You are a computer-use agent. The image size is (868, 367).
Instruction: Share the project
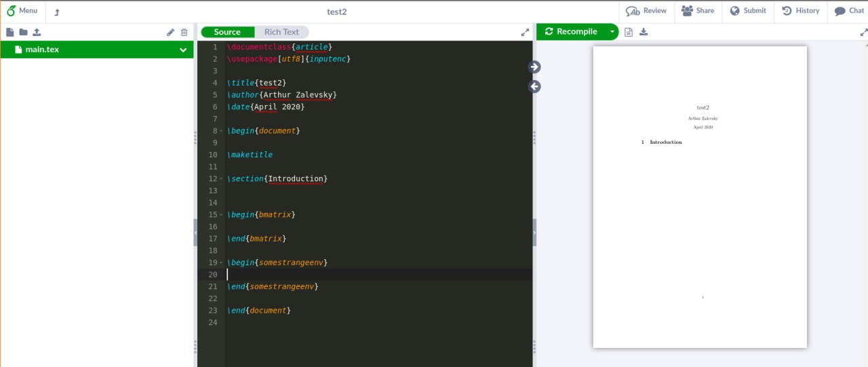click(x=698, y=11)
